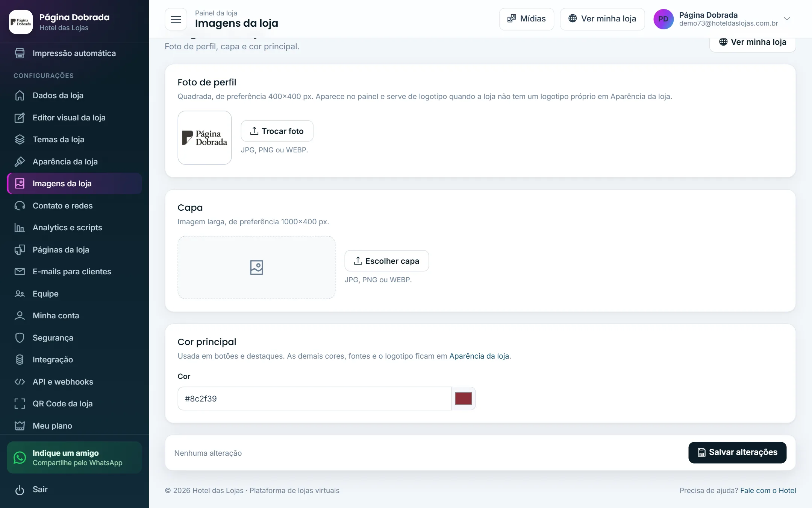Click the E-mails para clientes envelope icon
The image size is (812, 508).
click(20, 272)
